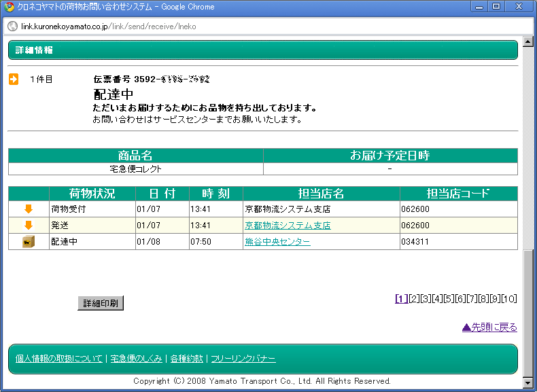
Task: Click the Yamato Transport copyright text
Action: coord(262,381)
